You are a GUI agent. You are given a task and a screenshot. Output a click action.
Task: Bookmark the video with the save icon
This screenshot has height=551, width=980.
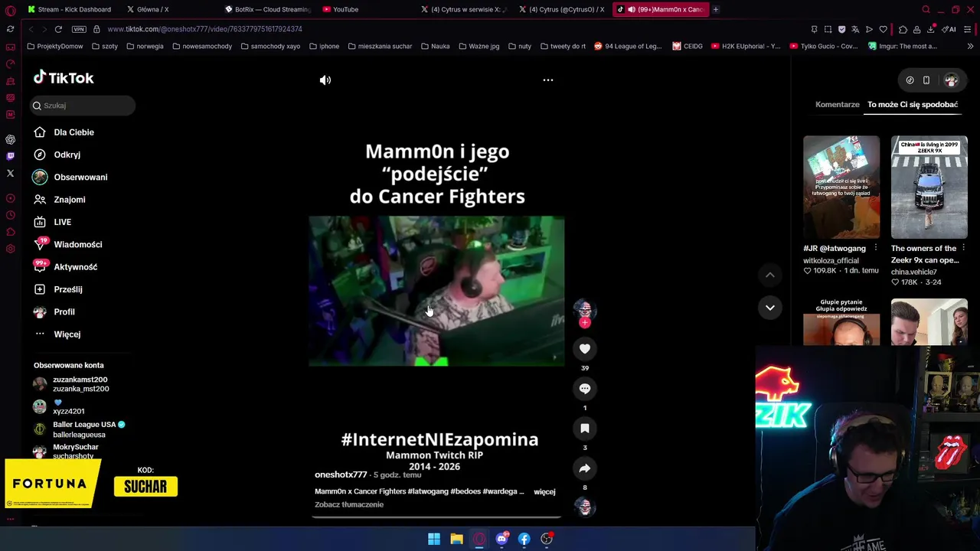pos(585,429)
